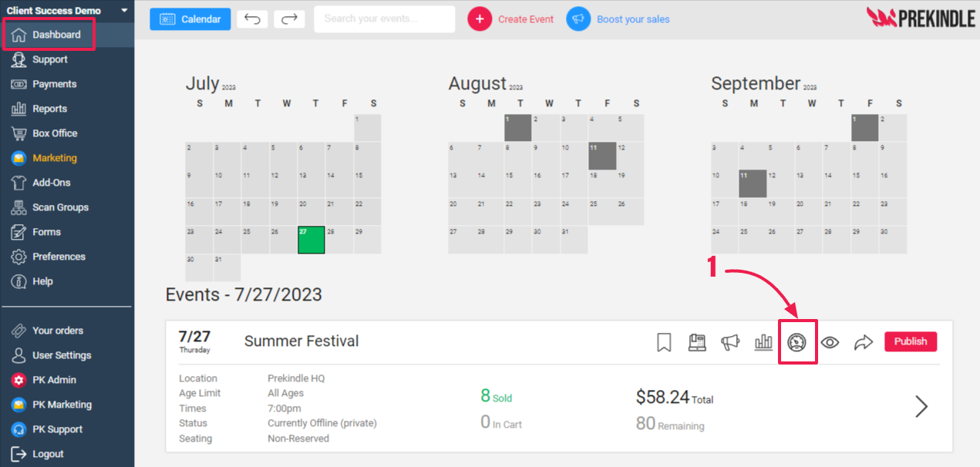Image resolution: width=980 pixels, height=467 pixels.
Task: Open Scan Groups in the sidebar
Action: pyautogui.click(x=59, y=207)
